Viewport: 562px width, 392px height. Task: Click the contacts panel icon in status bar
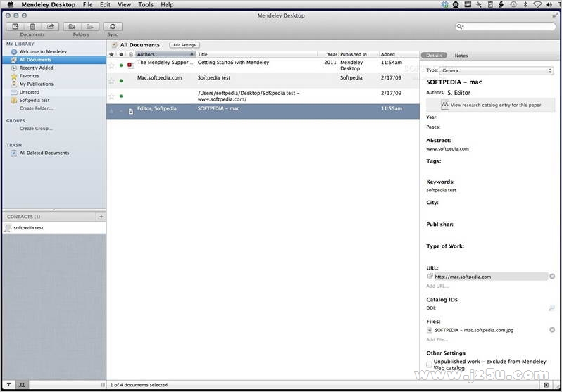pyautogui.click(x=22, y=384)
